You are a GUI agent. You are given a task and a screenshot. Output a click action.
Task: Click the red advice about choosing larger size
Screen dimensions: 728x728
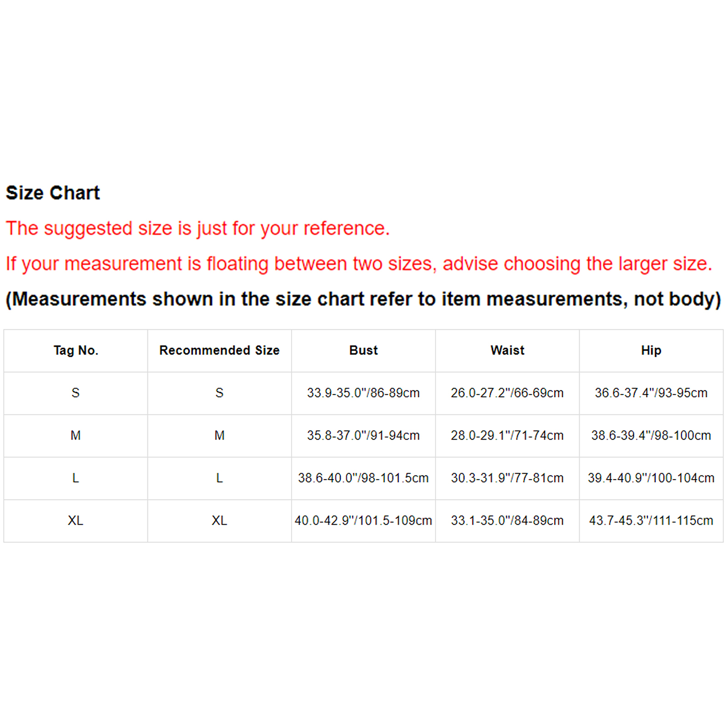point(359,264)
